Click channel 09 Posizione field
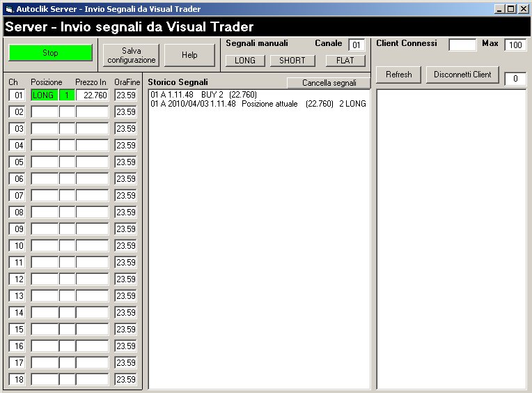532x393 pixels. [x=45, y=229]
